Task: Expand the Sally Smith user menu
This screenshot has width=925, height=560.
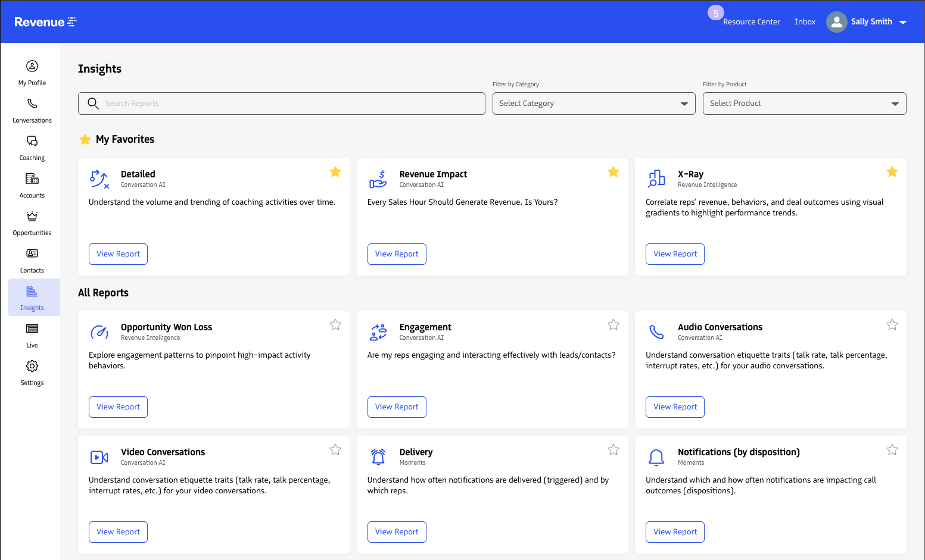Action: 903,22
